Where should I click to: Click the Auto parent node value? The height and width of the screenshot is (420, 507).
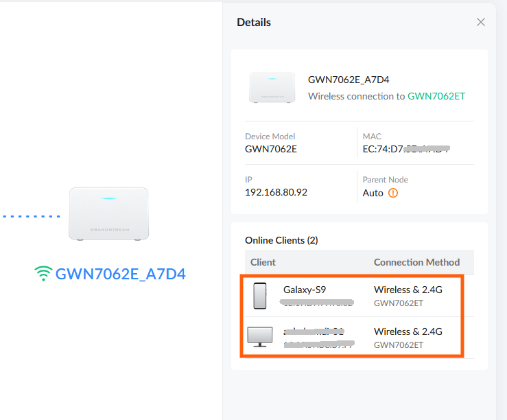click(373, 193)
